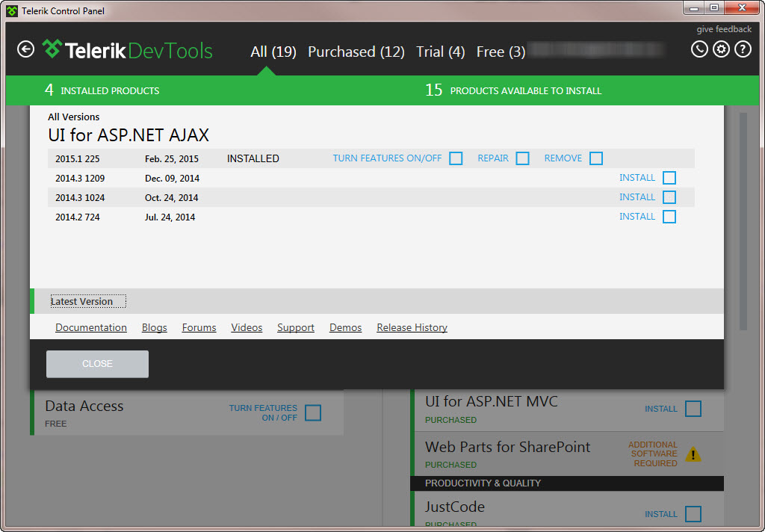The width and height of the screenshot is (765, 532).
Task: Click INSTALL label for 2014.3 1024
Action: (x=637, y=197)
